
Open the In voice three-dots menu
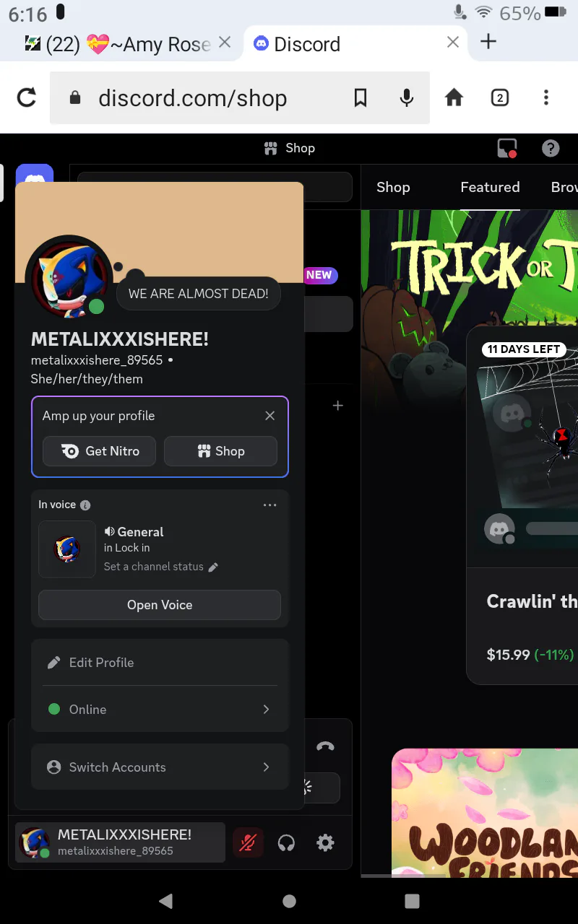pos(269,505)
